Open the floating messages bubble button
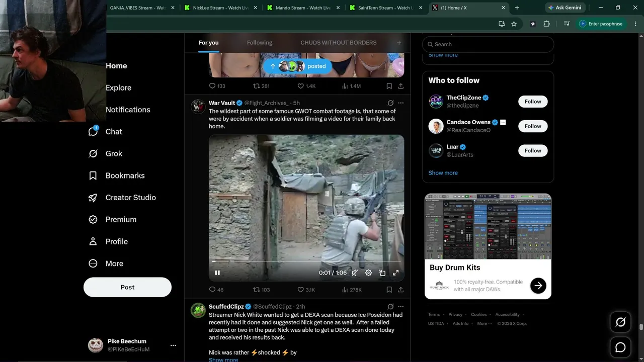Screen dimensions: 644x362 pos(621,347)
